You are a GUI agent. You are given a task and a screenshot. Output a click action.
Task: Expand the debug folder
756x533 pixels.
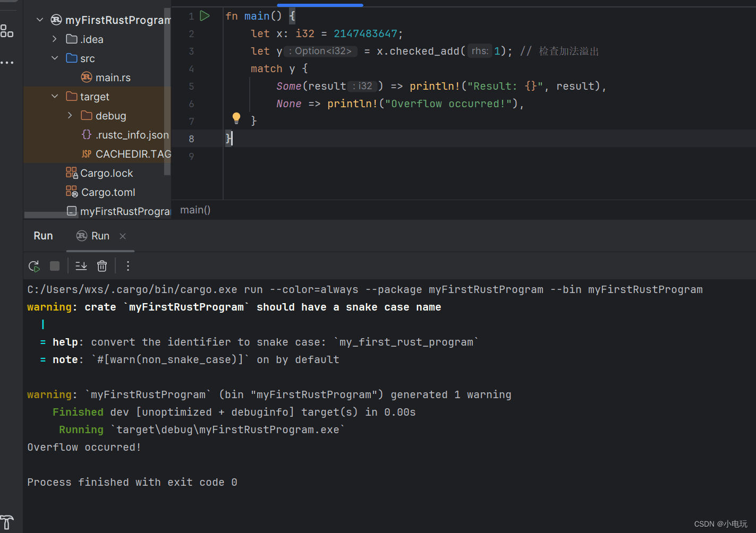(70, 116)
